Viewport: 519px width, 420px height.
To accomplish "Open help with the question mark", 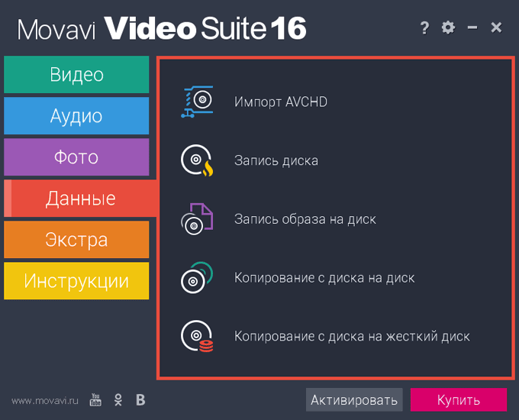I will [x=424, y=27].
